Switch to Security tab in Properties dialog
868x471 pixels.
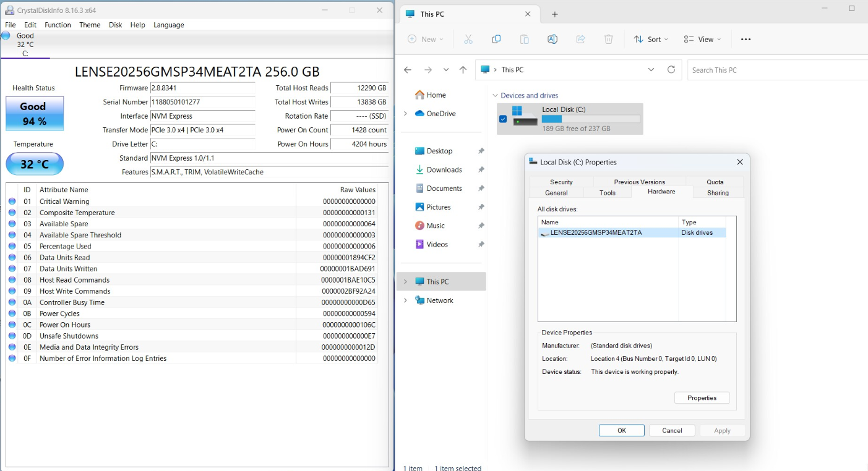point(561,182)
